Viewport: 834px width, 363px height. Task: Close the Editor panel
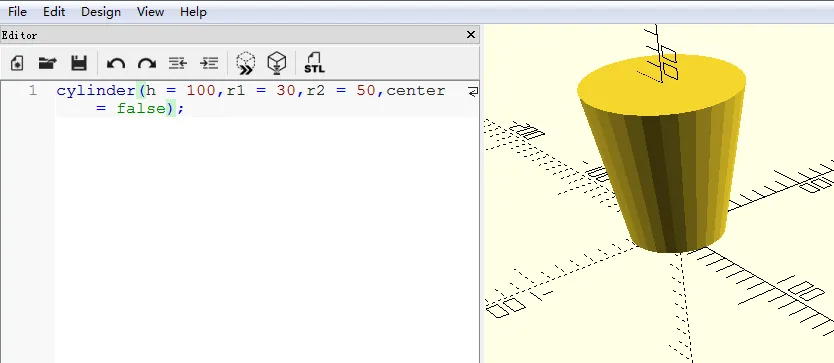point(470,35)
